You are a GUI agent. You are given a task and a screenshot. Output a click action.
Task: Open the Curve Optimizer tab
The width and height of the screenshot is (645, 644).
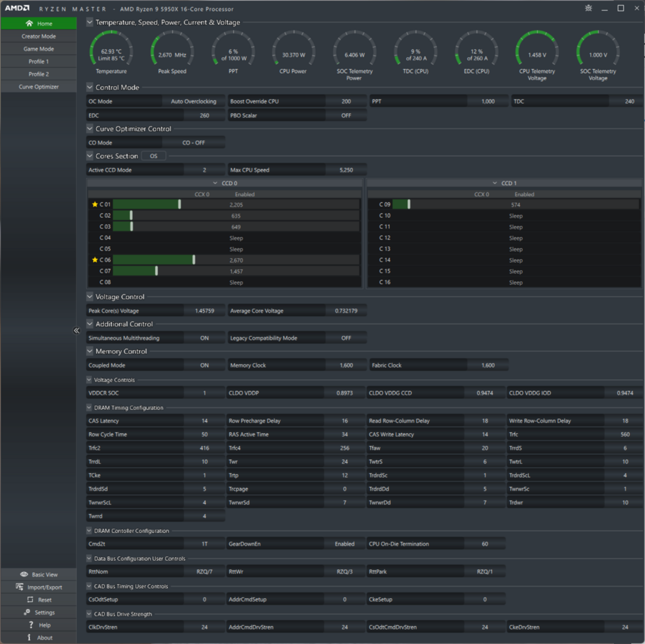(x=39, y=87)
